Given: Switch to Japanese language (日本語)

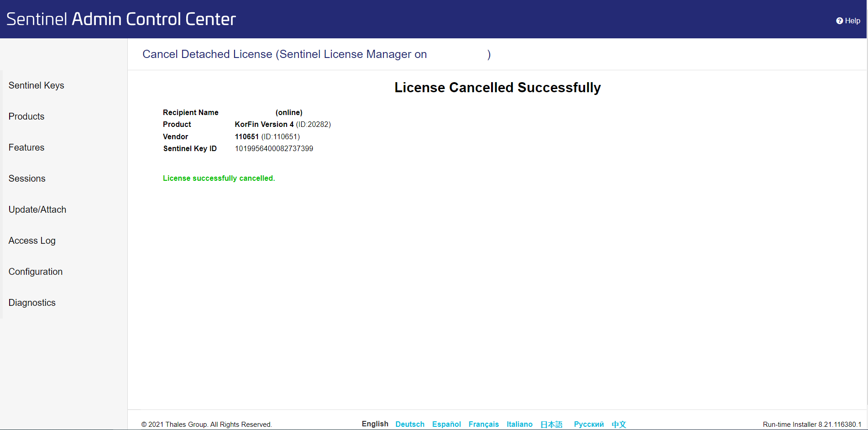Looking at the screenshot, I should pyautogui.click(x=551, y=425).
